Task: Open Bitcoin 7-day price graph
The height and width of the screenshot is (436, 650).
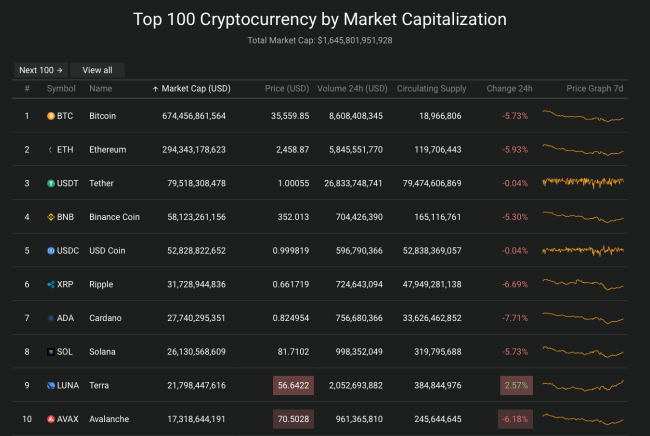Action: click(x=583, y=116)
